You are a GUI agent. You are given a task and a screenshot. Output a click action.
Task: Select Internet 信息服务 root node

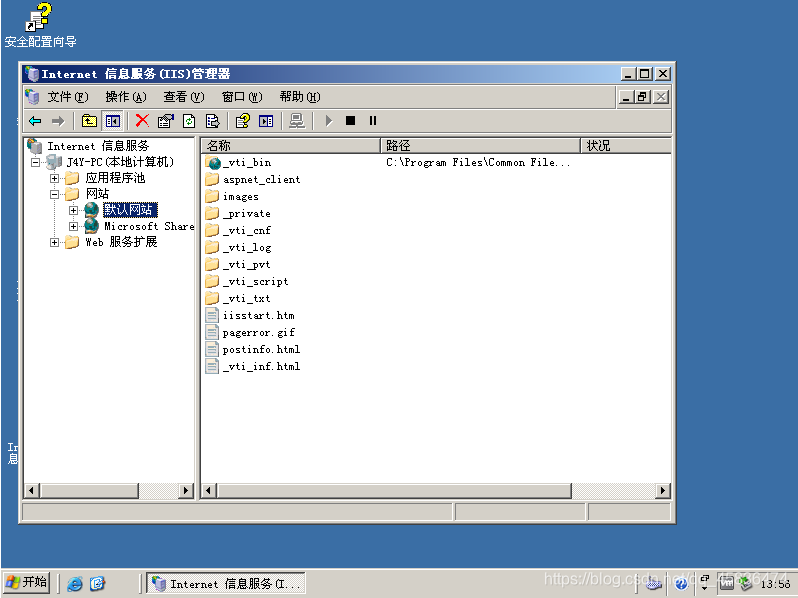tap(98, 146)
